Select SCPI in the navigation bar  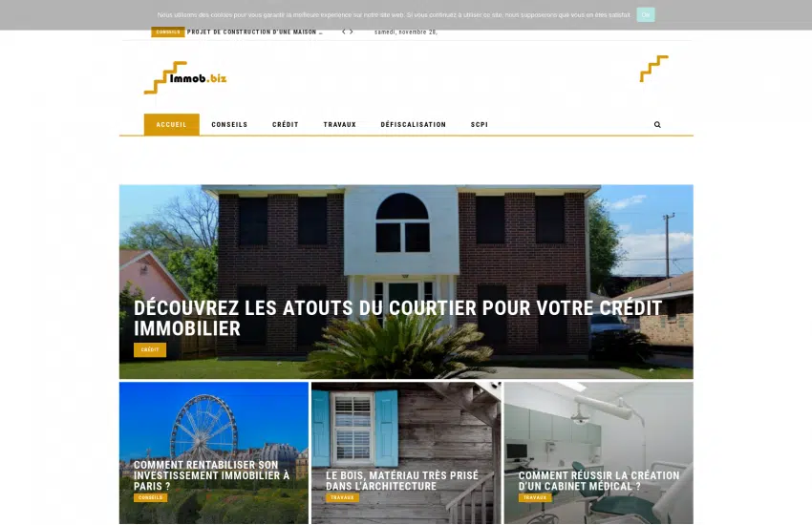pos(479,125)
